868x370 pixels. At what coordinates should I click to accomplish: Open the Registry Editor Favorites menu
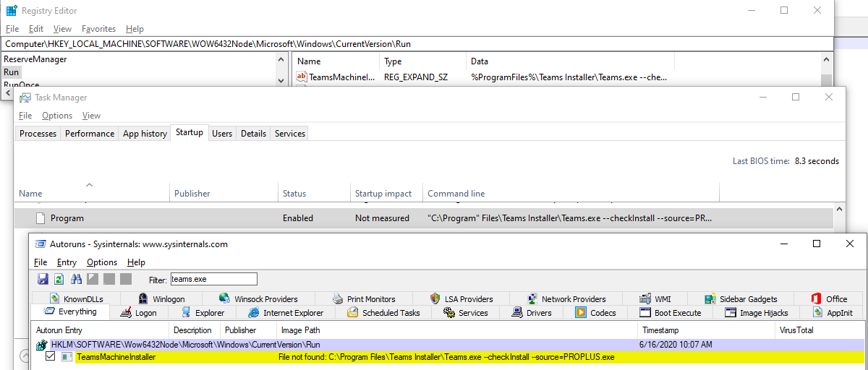tap(98, 29)
